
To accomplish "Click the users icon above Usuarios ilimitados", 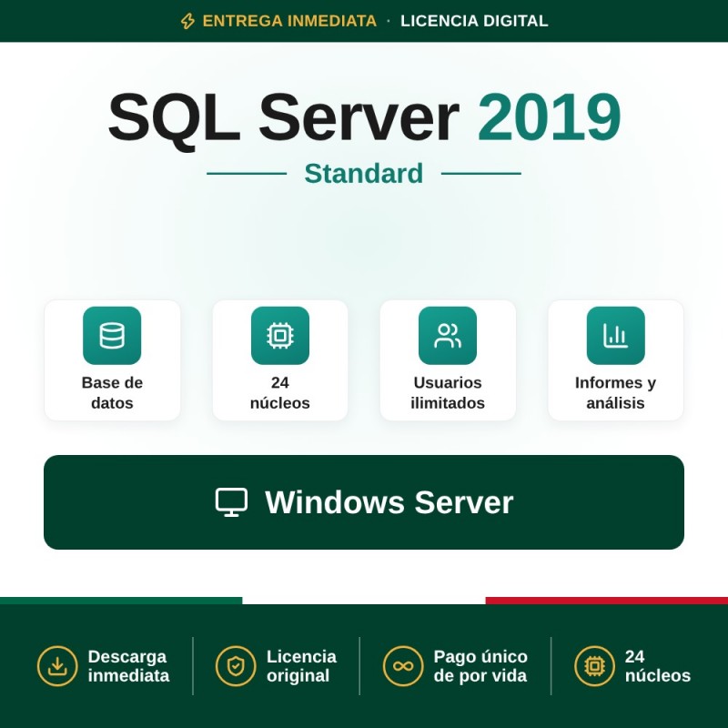I will pyautogui.click(x=448, y=336).
